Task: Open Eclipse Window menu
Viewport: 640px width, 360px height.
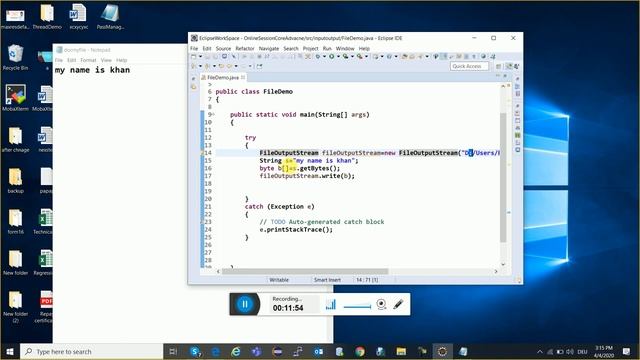Action: (345, 48)
